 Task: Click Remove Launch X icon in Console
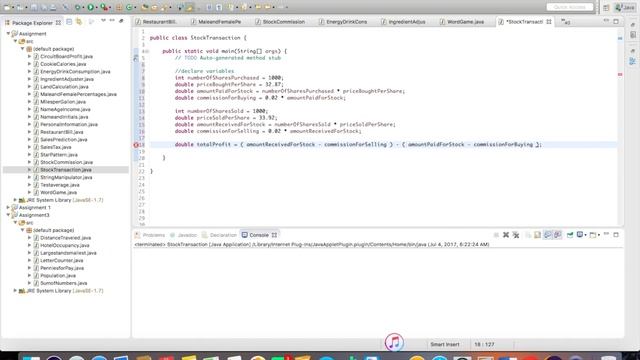506,235
